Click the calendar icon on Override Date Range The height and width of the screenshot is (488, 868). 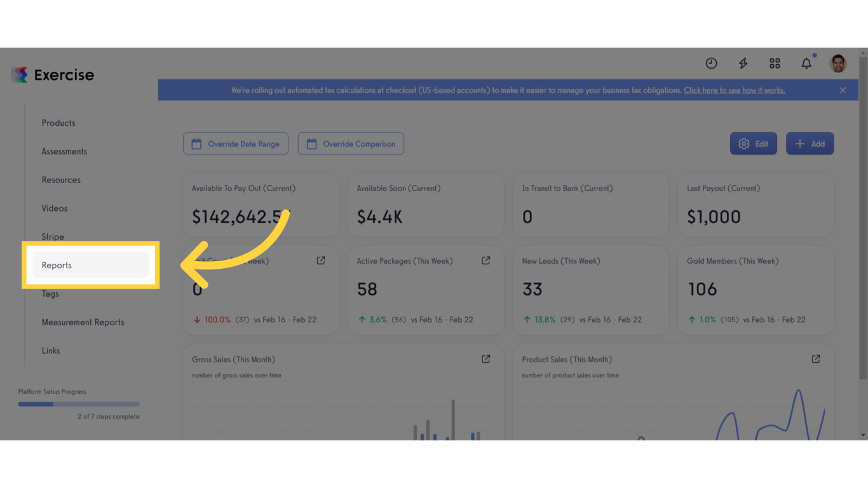pos(196,144)
